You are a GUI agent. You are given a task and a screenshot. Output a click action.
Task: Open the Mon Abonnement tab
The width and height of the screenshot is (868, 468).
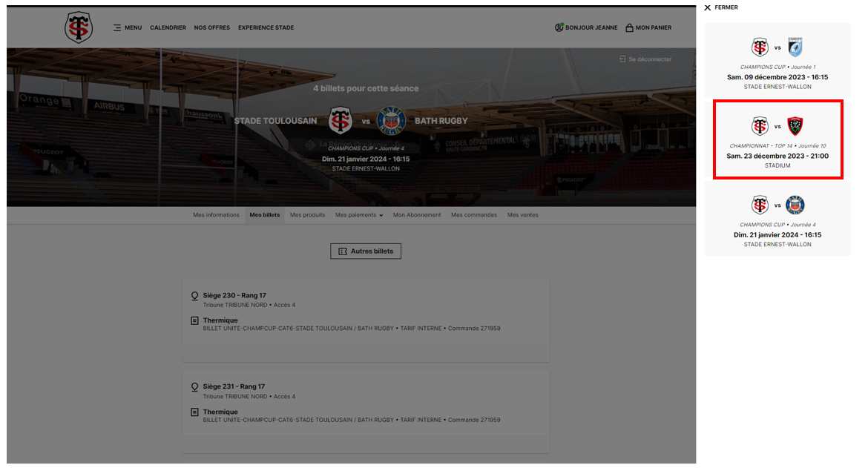click(417, 215)
